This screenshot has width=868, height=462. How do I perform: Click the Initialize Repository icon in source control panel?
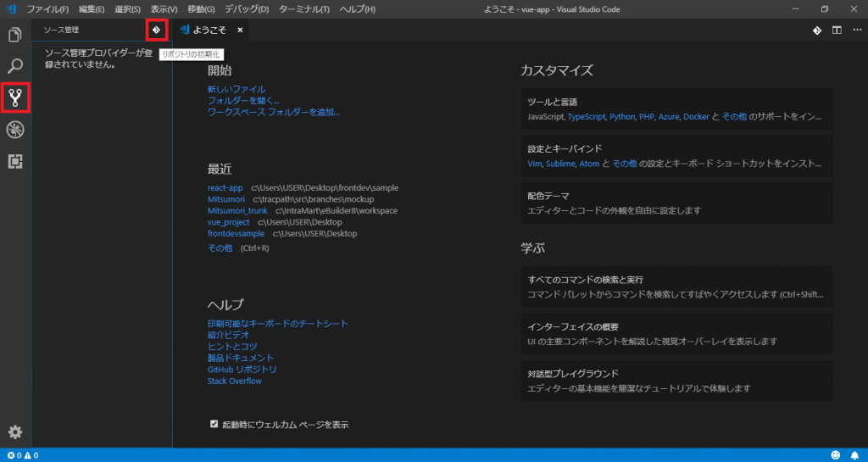(x=157, y=30)
